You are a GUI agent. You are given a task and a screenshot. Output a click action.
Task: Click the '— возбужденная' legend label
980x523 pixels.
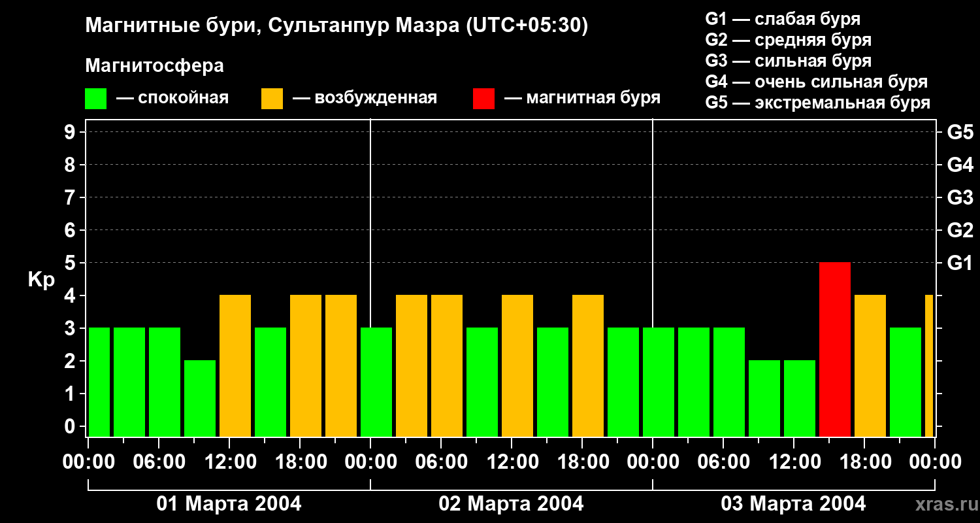click(365, 98)
